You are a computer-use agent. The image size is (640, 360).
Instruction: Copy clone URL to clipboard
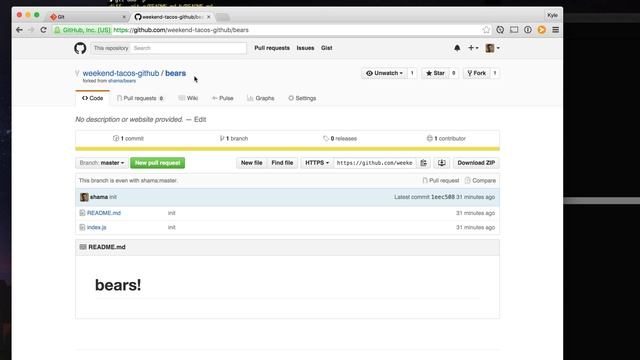tap(423, 163)
